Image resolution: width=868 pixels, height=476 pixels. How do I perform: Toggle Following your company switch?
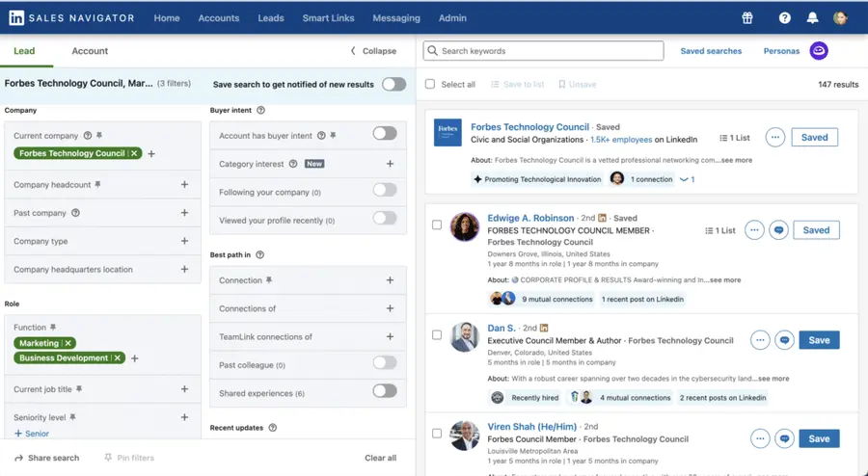(x=385, y=190)
